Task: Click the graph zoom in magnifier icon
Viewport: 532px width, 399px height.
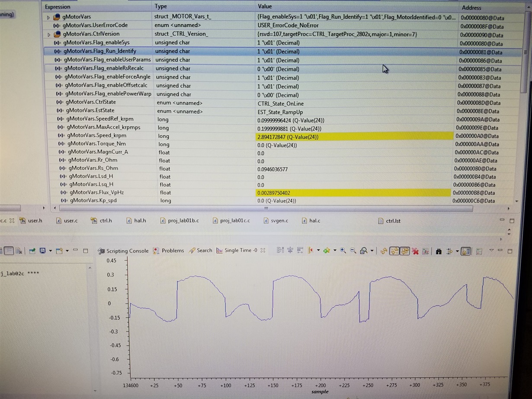Action: coord(343,250)
